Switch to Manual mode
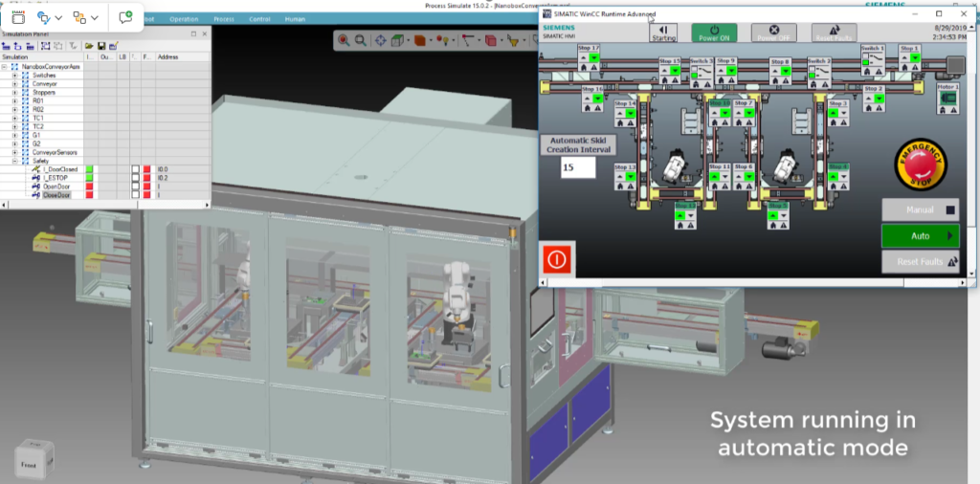Viewport: 980px width, 484px height. (920, 209)
